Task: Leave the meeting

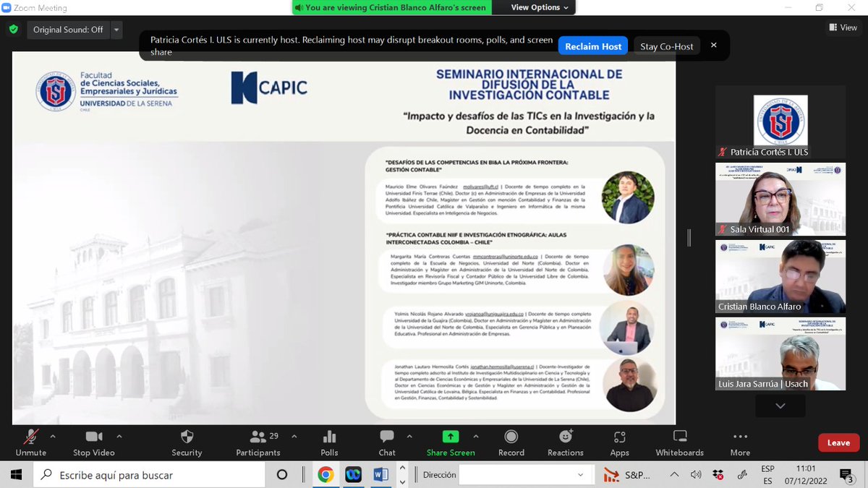Action: point(838,442)
